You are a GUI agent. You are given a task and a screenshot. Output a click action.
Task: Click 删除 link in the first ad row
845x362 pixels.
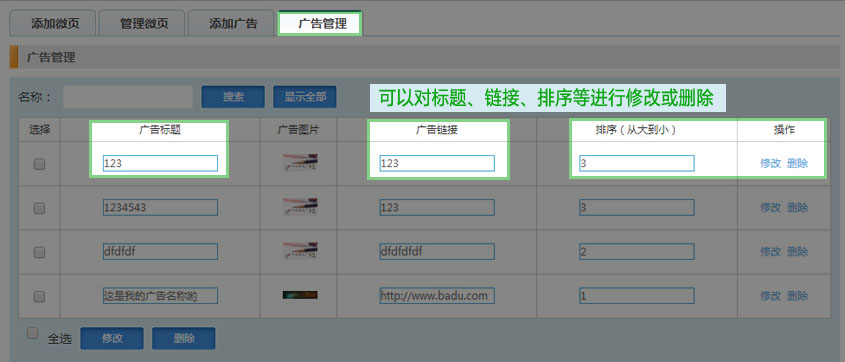798,164
